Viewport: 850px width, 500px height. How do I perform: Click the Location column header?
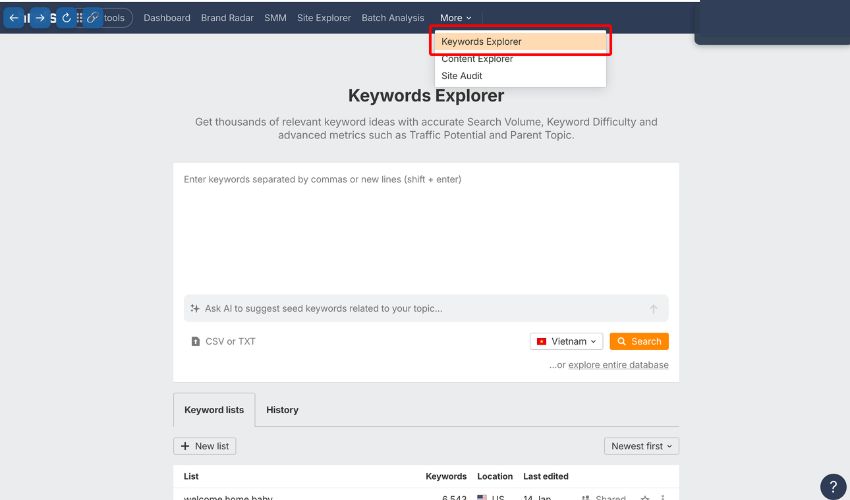494,476
